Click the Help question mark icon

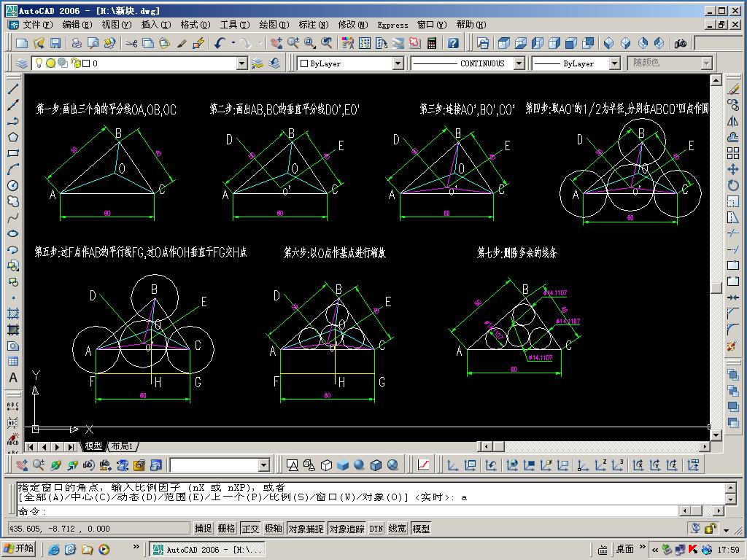tap(453, 43)
